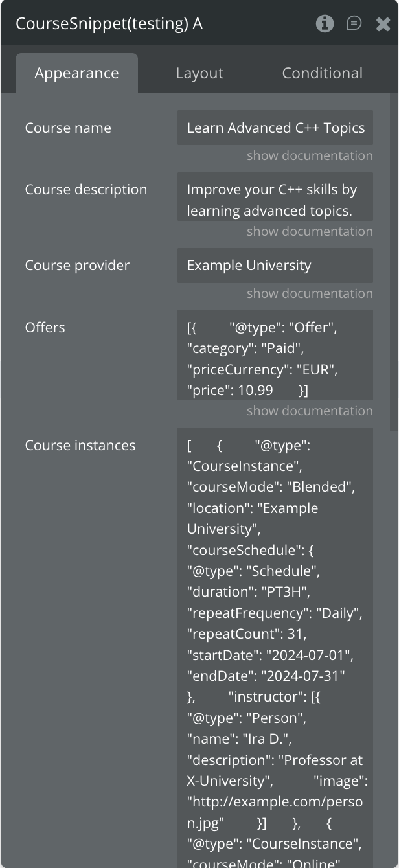The image size is (399, 868).
Task: Click the CourseSnippet(testing) A title
Action: [x=109, y=24]
